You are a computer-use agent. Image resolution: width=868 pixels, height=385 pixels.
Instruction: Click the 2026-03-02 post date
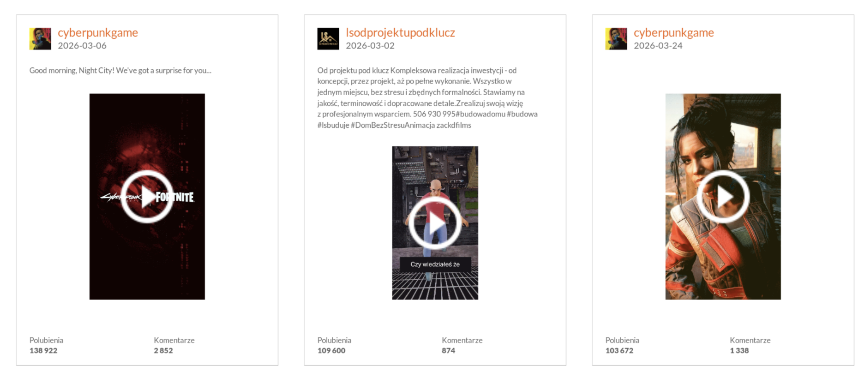point(370,46)
